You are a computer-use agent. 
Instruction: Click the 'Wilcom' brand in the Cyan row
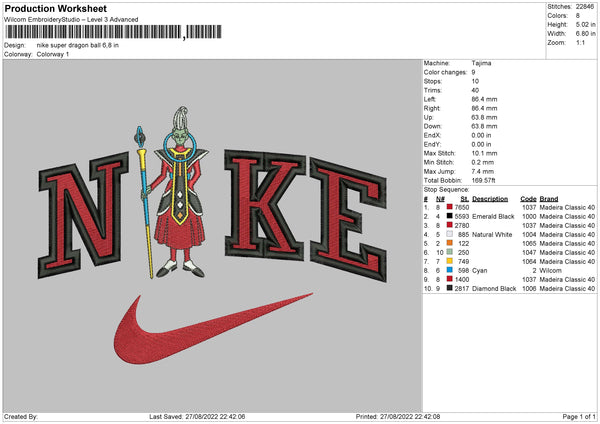[x=551, y=271]
